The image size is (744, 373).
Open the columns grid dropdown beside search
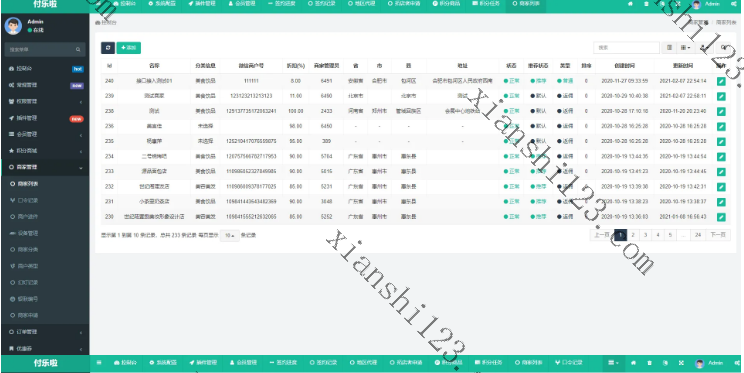(685, 48)
